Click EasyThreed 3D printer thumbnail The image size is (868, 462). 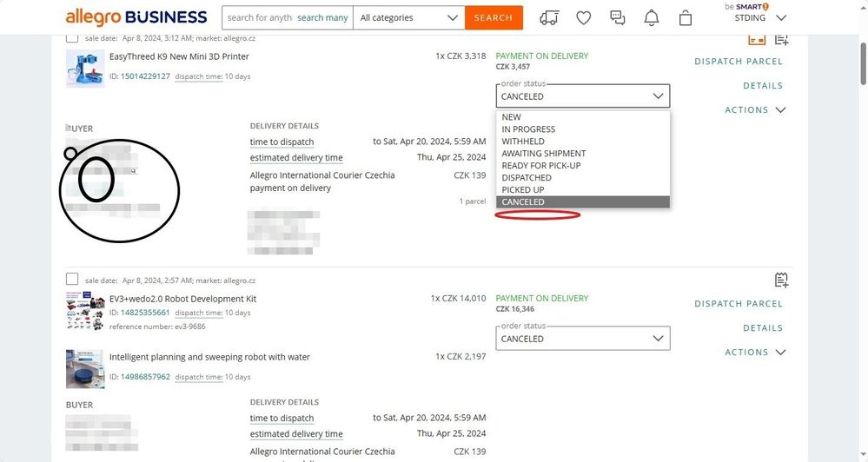[x=85, y=69]
